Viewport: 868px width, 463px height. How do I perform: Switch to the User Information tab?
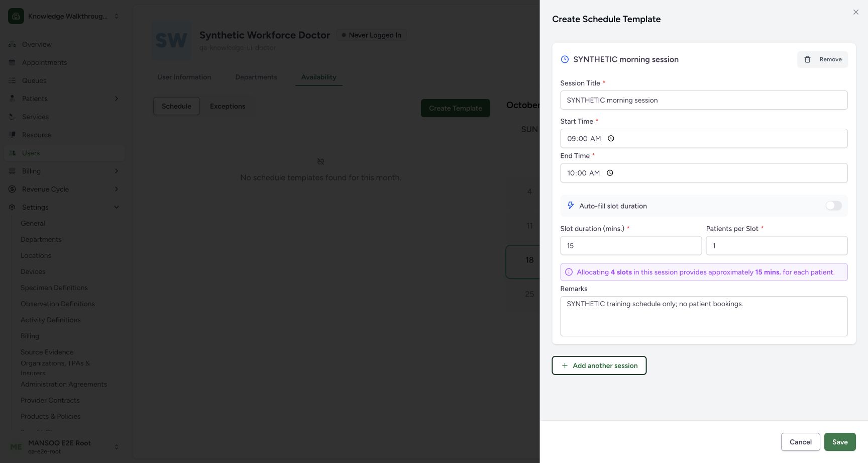pyautogui.click(x=184, y=77)
